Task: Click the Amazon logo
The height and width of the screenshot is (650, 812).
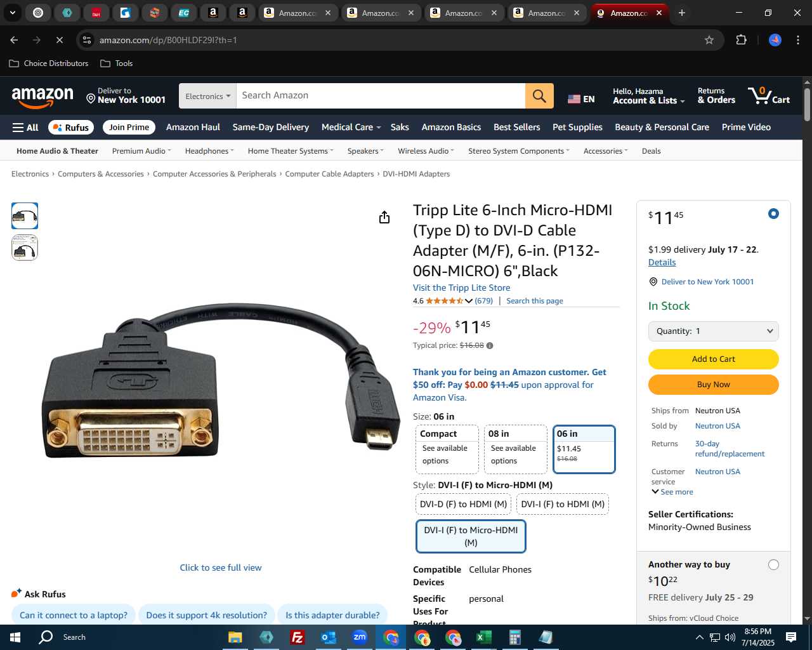Action: 43,97
